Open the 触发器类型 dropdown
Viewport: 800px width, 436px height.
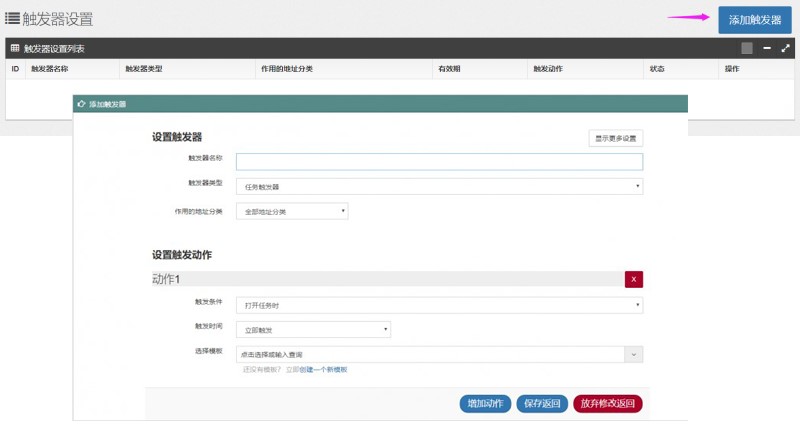(x=439, y=186)
